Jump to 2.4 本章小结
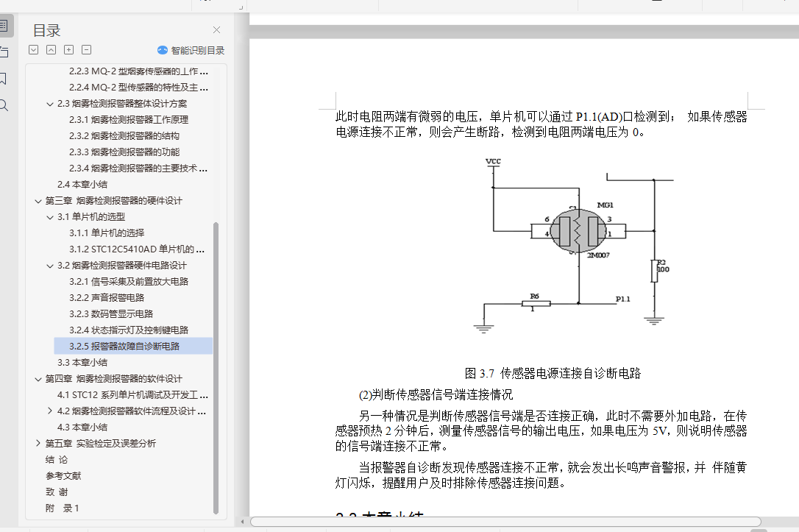Screen dimensions: 799x532 pos(82,185)
